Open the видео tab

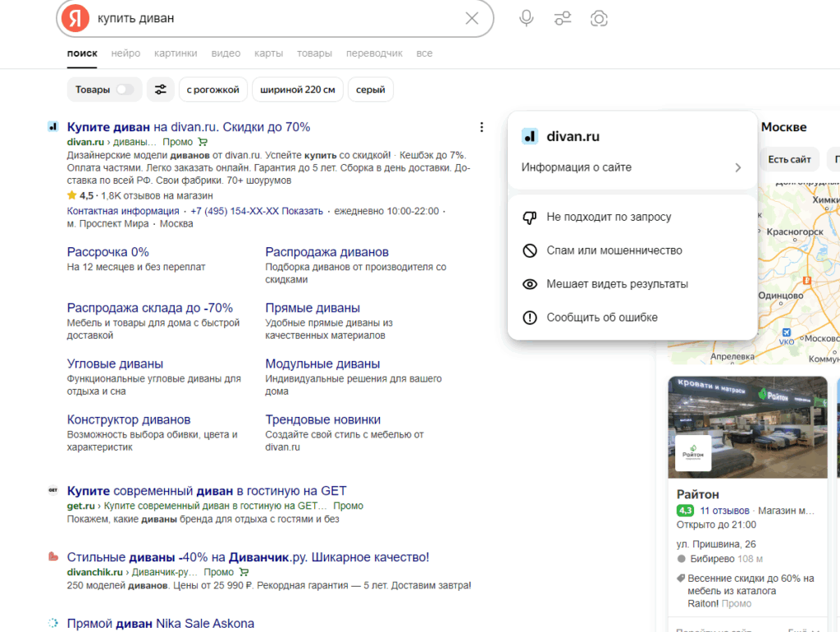(226, 53)
